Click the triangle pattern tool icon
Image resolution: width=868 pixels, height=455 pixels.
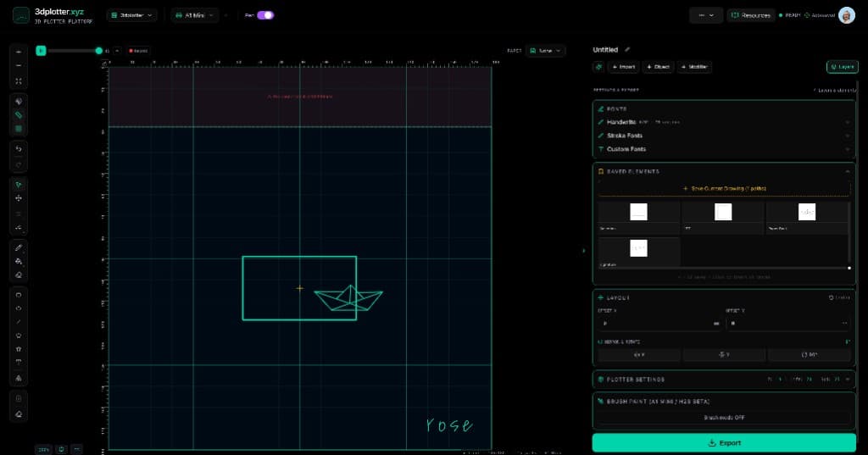(19, 379)
